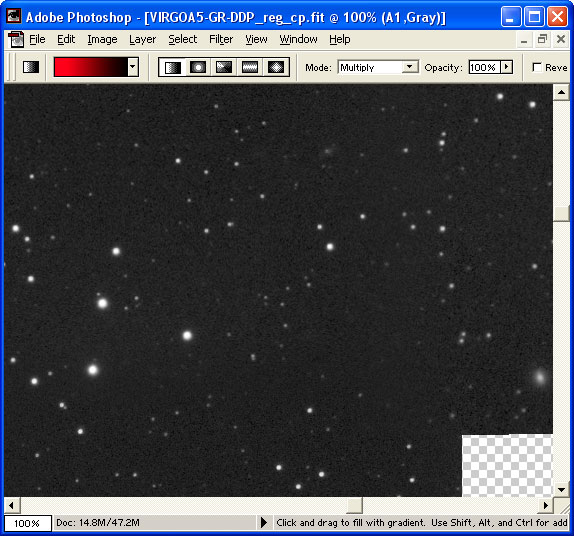Open the gradient picker dropdown arrow
This screenshot has width=574, height=536.
pyautogui.click(x=133, y=67)
